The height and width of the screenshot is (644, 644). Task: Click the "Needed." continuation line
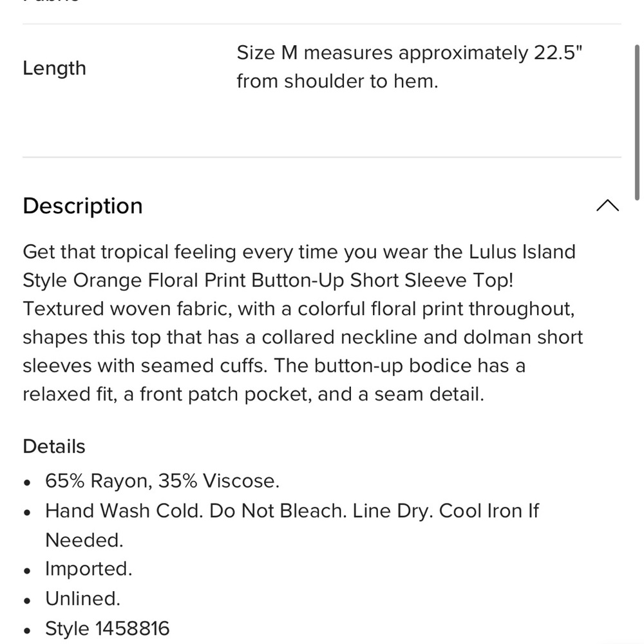[x=84, y=540]
